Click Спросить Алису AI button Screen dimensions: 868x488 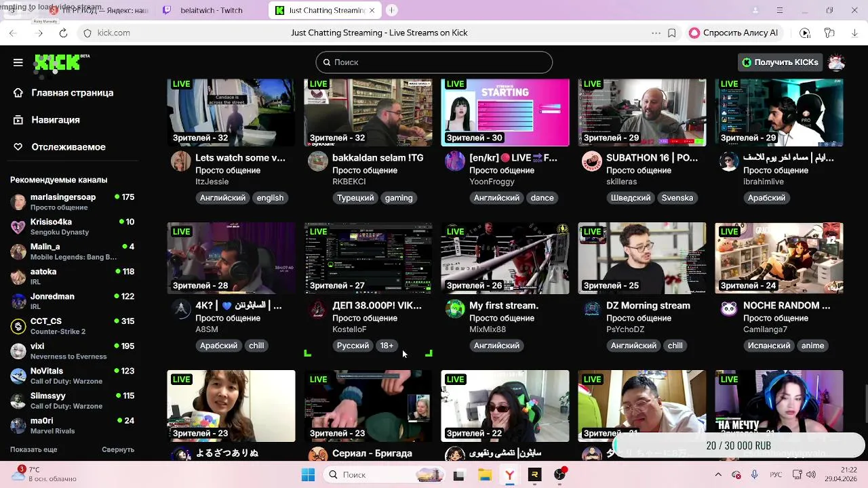(733, 33)
